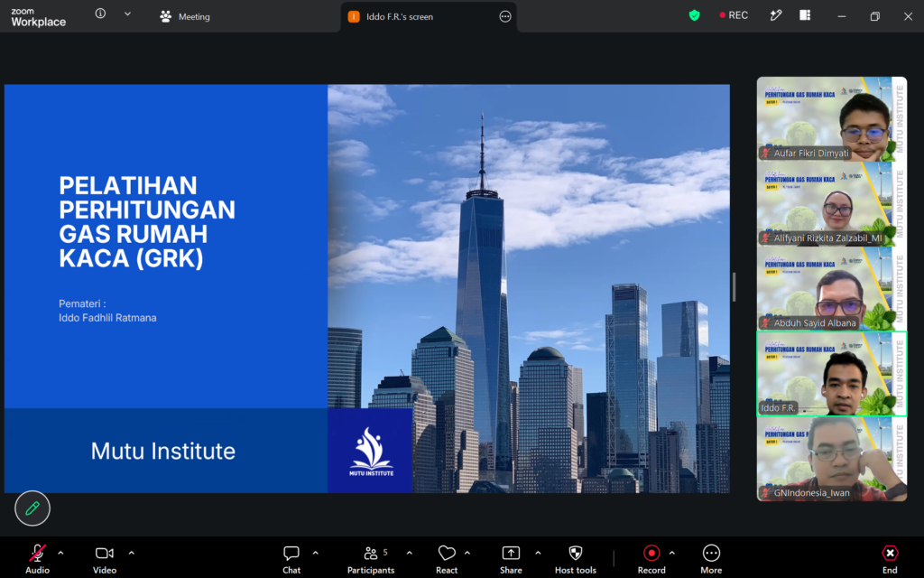Click the slide title Pelatihan Perhitungan Gas Rumah Kaca

coord(147,222)
